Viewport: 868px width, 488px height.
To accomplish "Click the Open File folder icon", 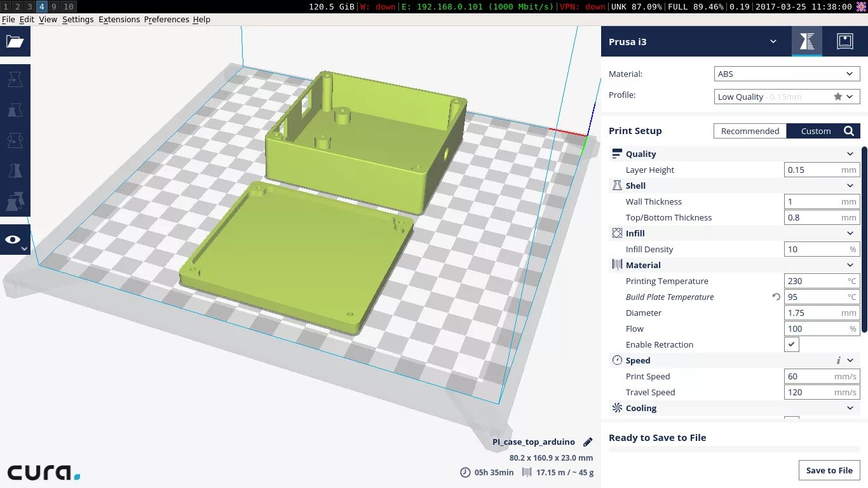I will point(15,42).
